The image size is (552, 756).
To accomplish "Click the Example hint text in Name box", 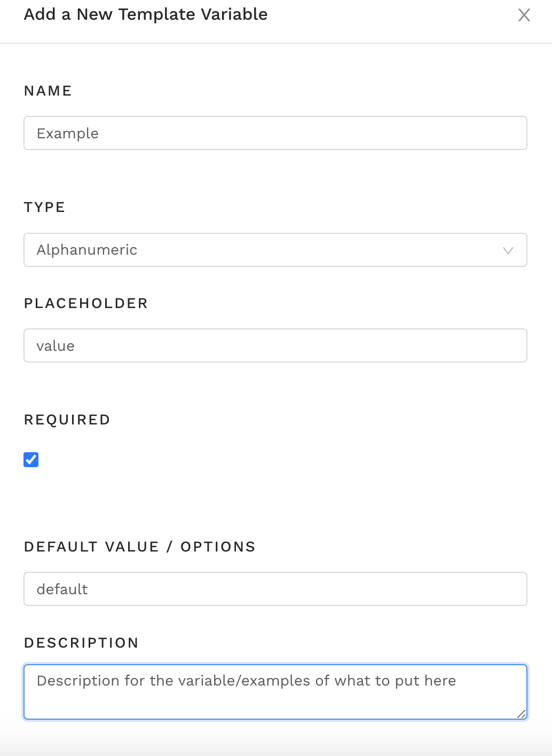I will pos(68,133).
